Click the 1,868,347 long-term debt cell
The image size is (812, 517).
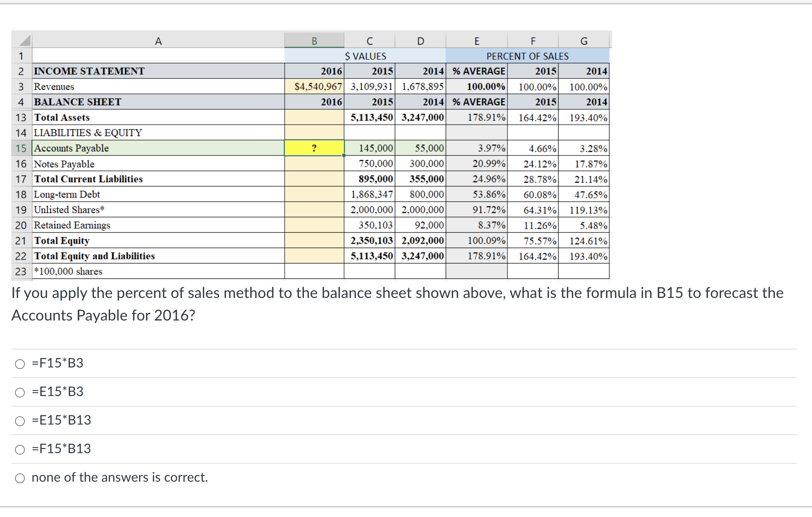[370, 194]
